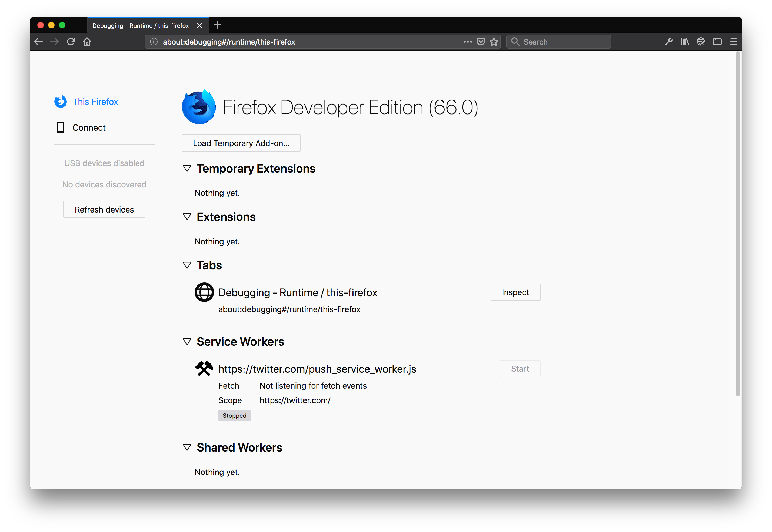Click into the Search input field

click(564, 42)
